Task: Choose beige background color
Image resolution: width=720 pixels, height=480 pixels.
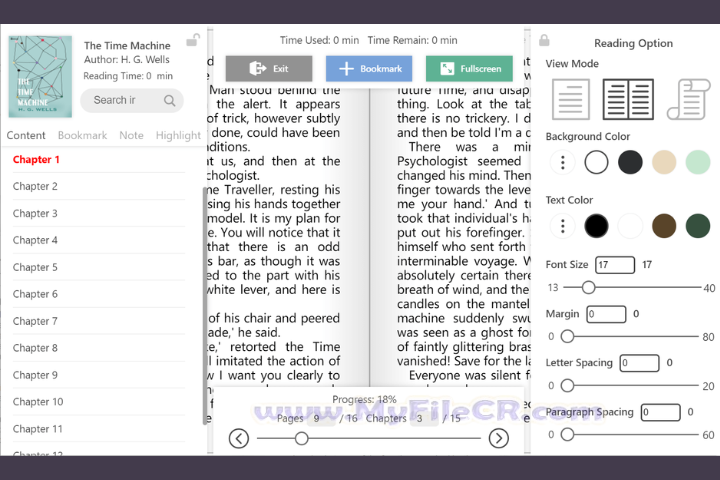Action: [x=664, y=162]
